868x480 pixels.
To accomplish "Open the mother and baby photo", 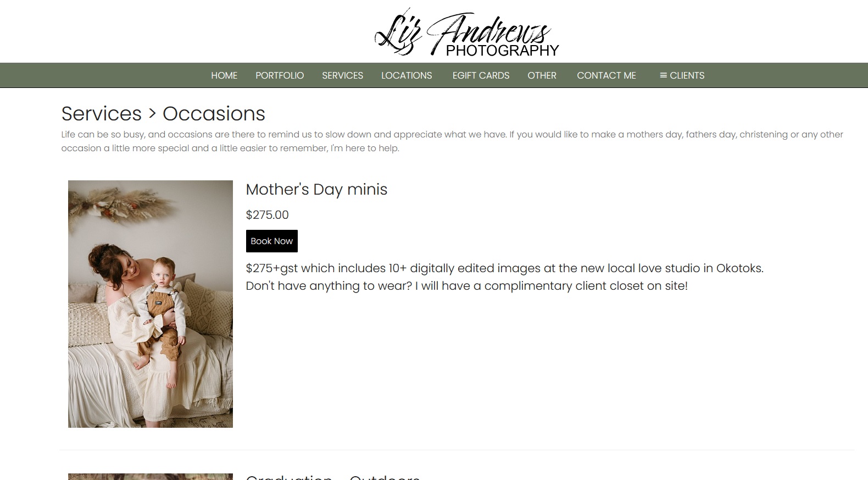I will coord(151,304).
